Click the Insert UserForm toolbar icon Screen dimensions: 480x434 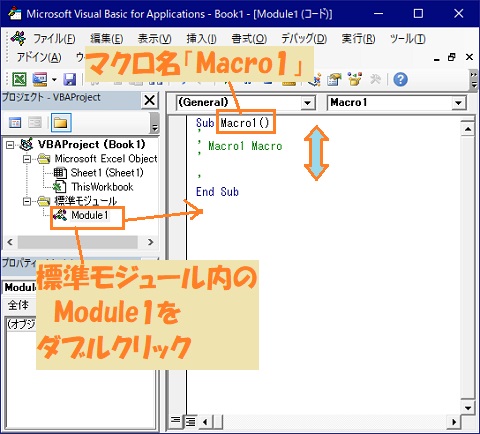click(x=40, y=79)
